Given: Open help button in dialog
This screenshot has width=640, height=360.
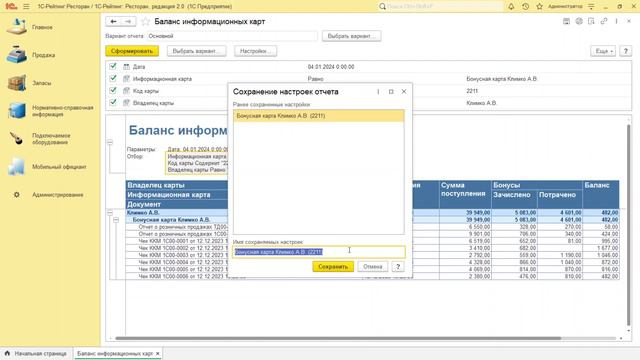Looking at the screenshot, I should click(x=398, y=267).
